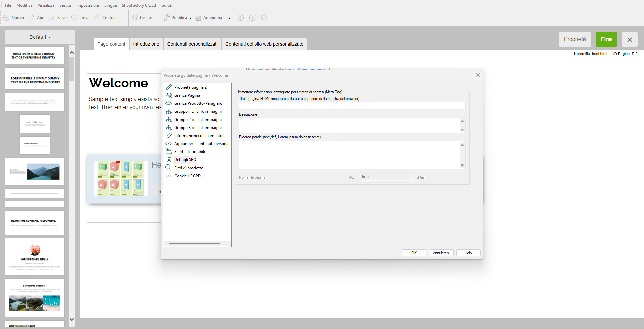This screenshot has width=644, height=329.
Task: Open the Default template dropdown
Action: point(40,37)
